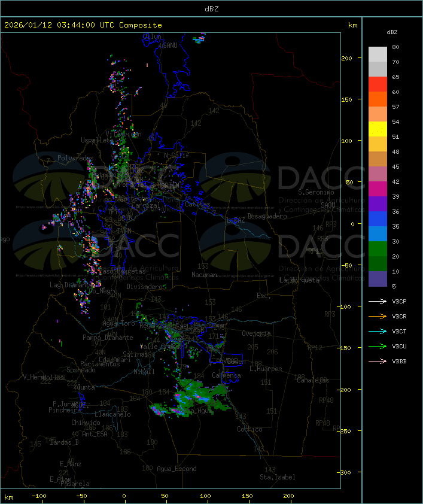Screen dimensions: 423x504
Task: Click the Desaguadero map label
Action: pyautogui.click(x=267, y=216)
